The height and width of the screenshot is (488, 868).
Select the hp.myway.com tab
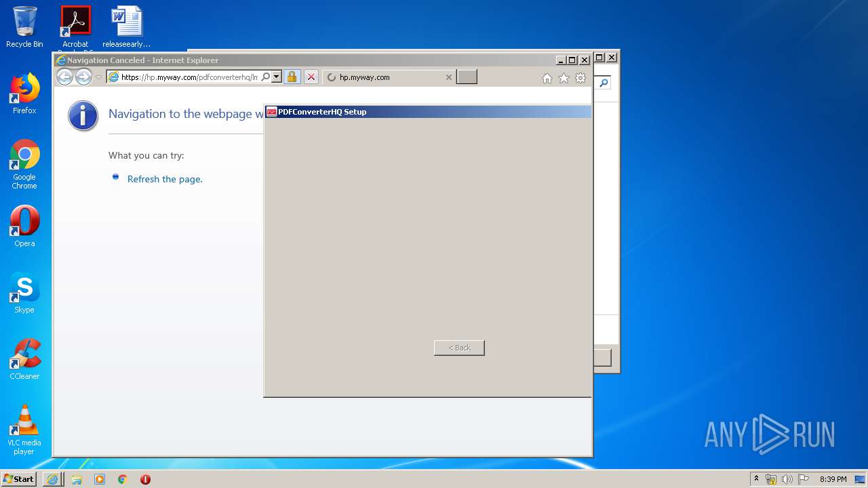(x=389, y=77)
